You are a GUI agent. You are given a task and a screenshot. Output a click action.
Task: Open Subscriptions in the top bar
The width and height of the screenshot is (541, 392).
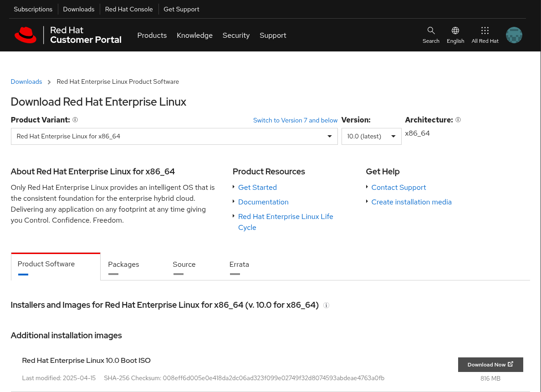pos(33,9)
